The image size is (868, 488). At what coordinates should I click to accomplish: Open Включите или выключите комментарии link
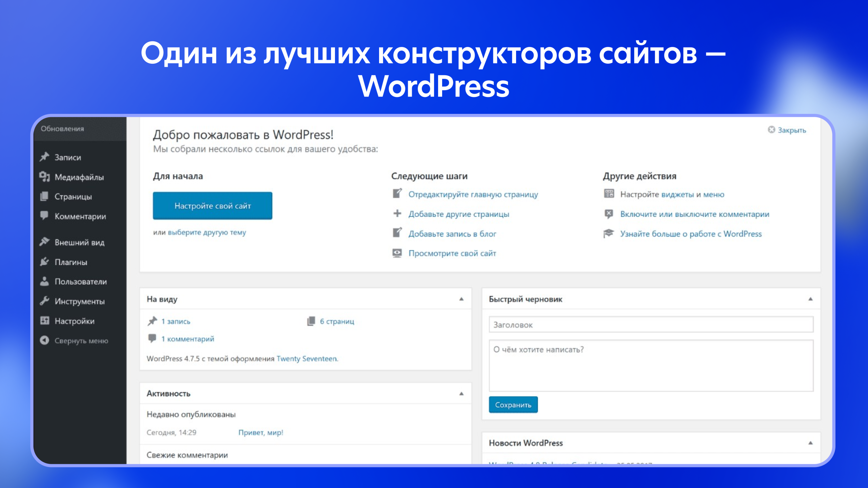click(x=695, y=214)
